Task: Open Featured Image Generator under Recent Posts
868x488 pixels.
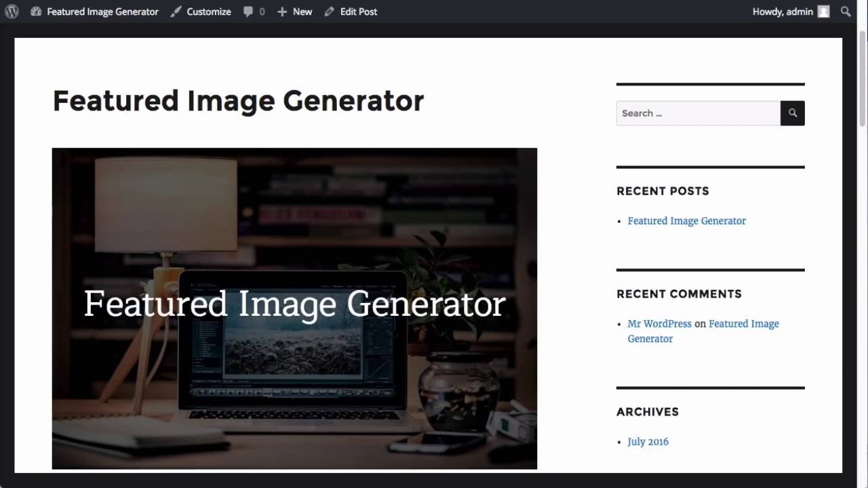Action: click(x=687, y=221)
